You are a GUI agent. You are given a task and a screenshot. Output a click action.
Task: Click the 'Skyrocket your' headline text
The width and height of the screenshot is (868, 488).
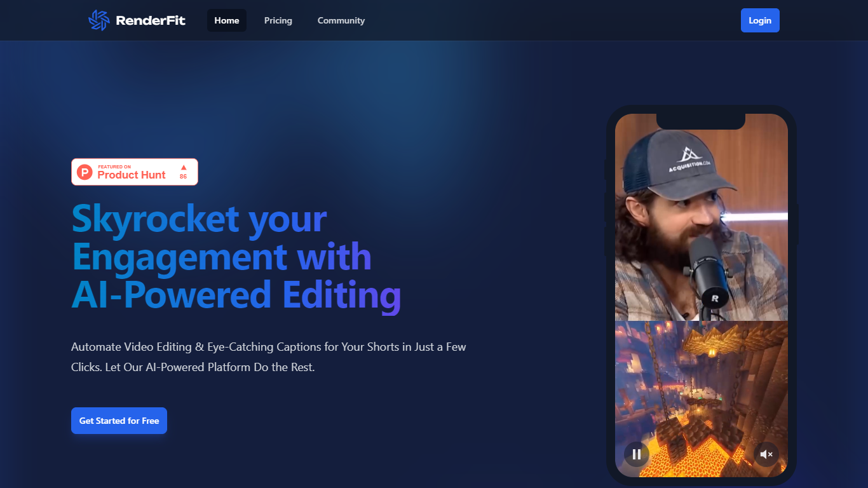click(x=199, y=218)
